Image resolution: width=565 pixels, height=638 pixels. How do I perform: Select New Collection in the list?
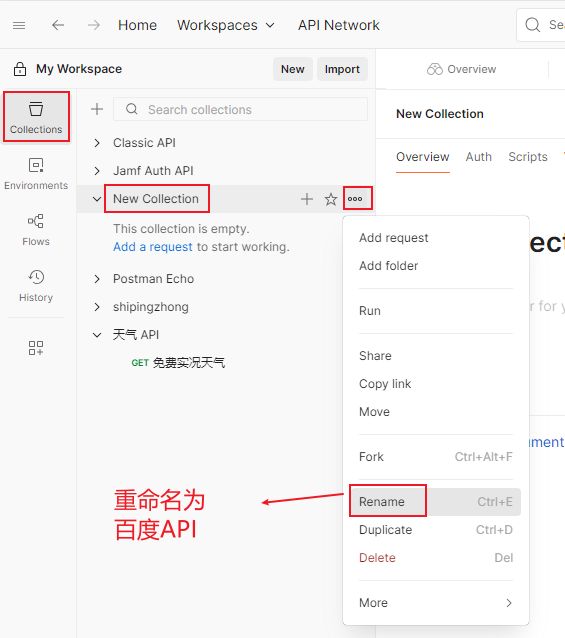pos(156,199)
